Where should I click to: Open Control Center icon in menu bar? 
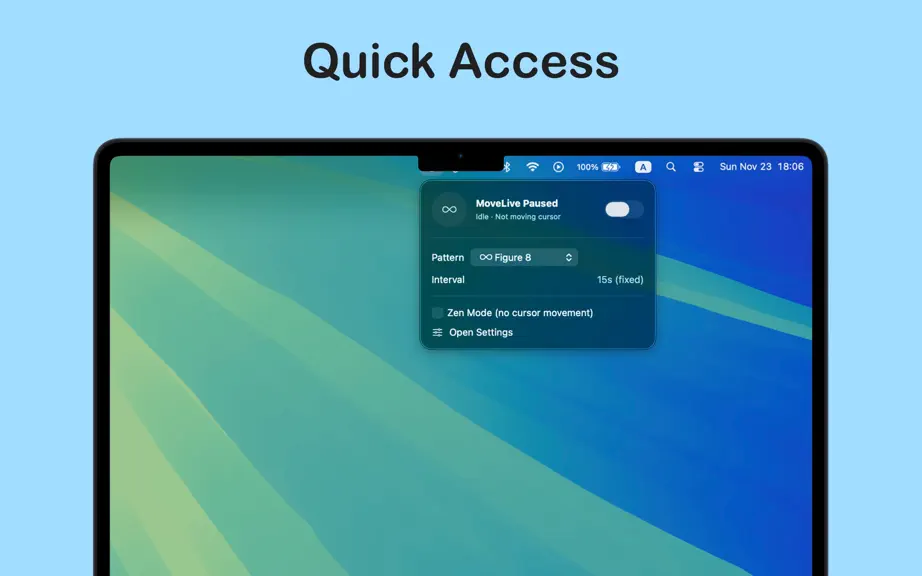point(699,167)
